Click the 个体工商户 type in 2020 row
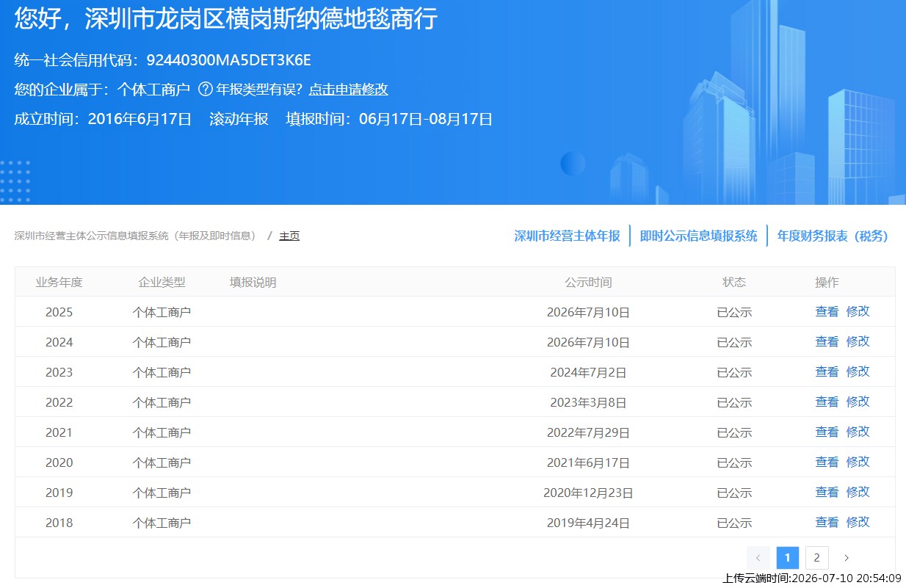 162,462
